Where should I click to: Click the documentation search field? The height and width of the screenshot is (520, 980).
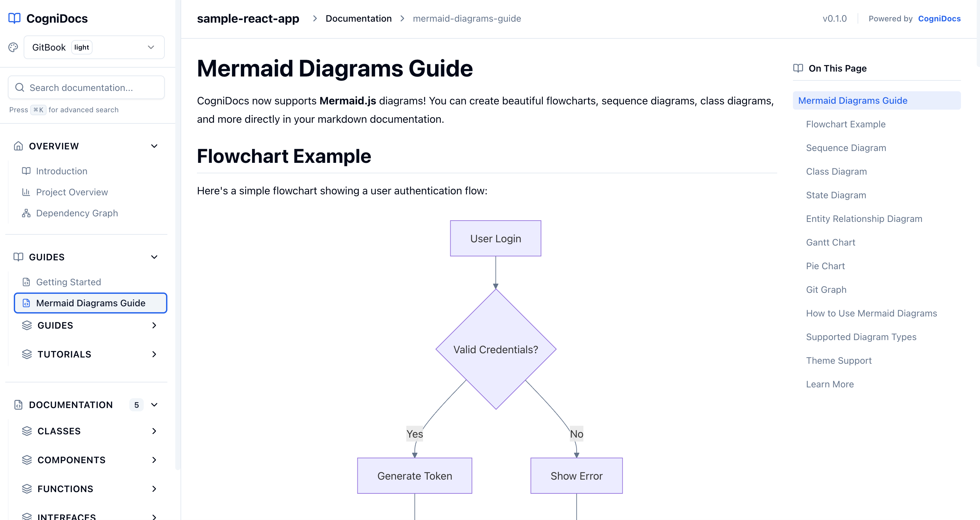click(x=86, y=87)
